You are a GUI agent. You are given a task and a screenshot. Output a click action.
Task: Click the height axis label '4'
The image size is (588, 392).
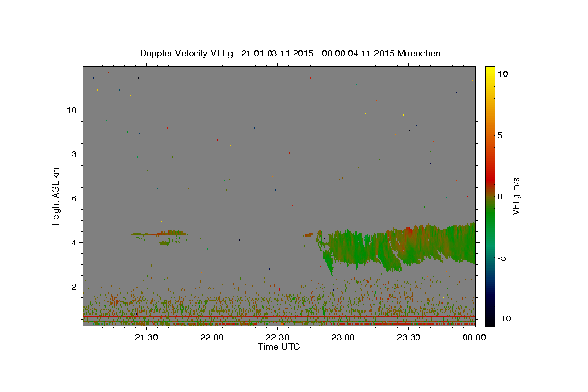click(74, 242)
